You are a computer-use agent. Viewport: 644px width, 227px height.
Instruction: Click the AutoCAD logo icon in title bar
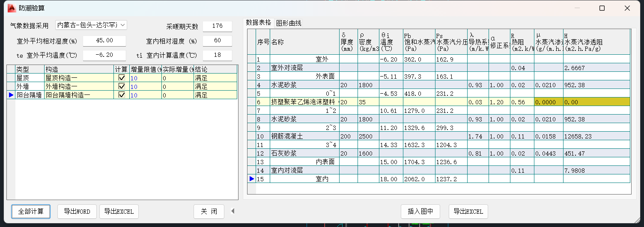coord(12,8)
